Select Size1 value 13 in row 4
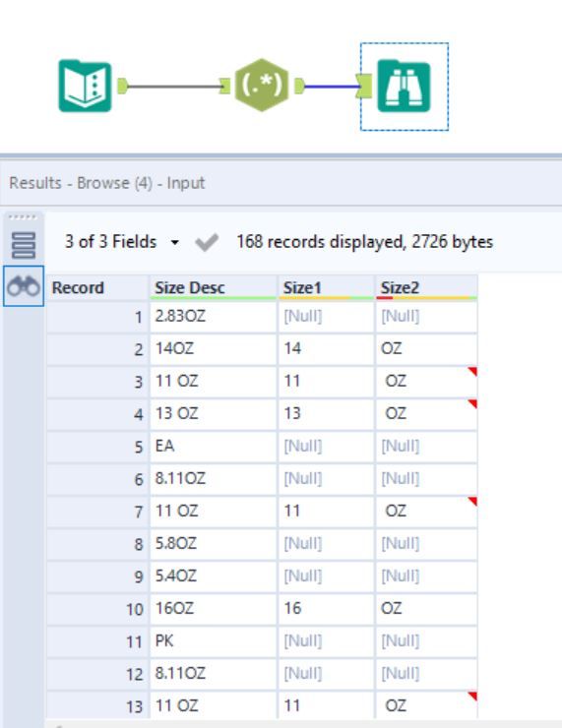This screenshot has height=728, width=562. click(327, 414)
